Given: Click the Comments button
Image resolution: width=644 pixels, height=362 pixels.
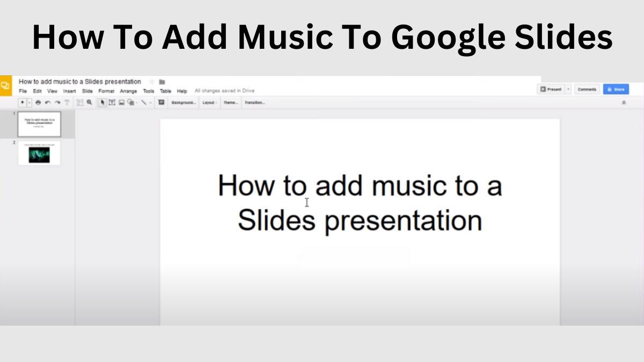Looking at the screenshot, I should 587,90.
